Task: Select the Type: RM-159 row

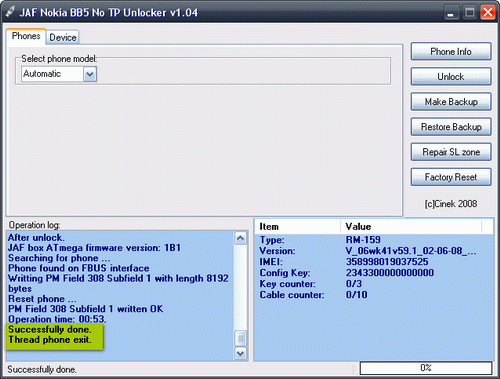Action: [373, 240]
